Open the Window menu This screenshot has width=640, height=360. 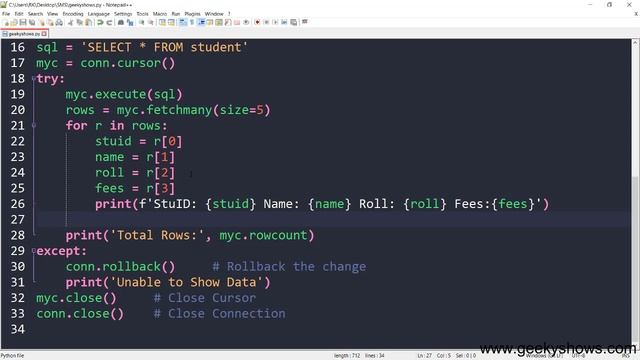click(214, 13)
